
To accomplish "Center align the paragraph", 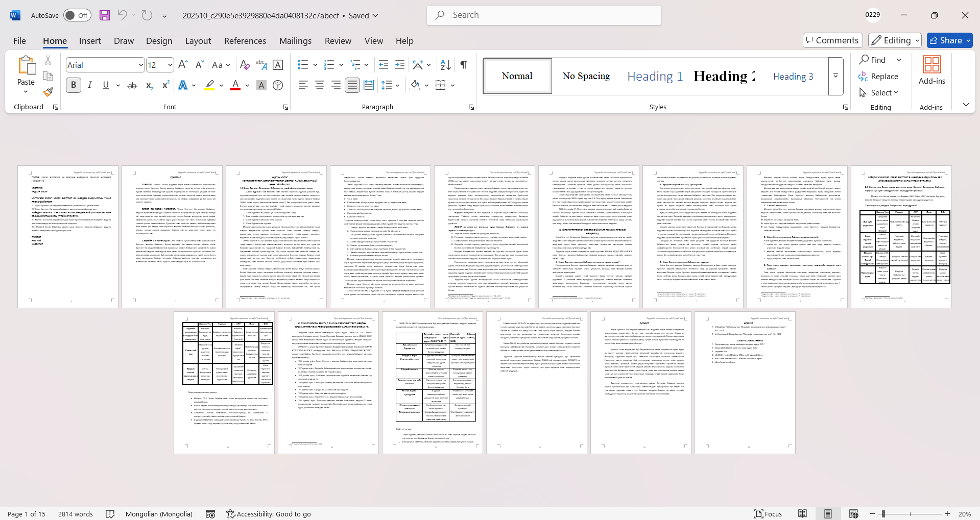I will point(320,85).
